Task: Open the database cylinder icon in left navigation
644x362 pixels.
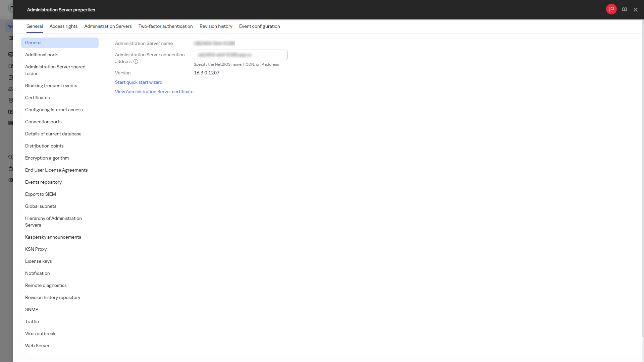Action: click(x=11, y=100)
